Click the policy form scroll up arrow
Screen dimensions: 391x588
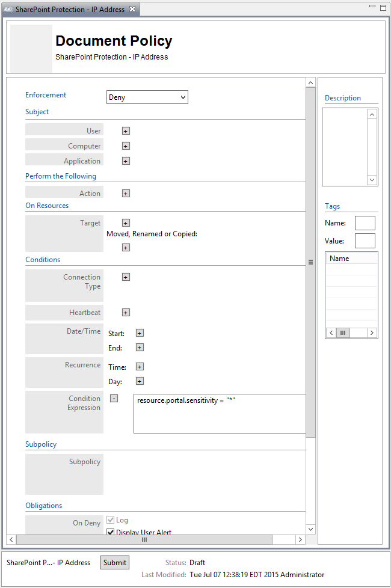coord(311,82)
